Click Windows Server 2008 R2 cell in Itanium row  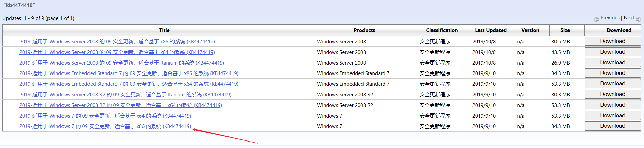coord(345,95)
